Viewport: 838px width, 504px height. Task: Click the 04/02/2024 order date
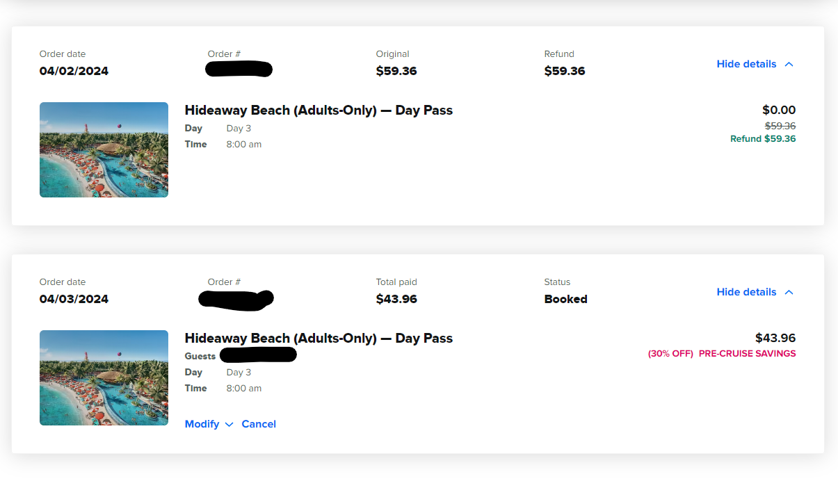(x=74, y=72)
